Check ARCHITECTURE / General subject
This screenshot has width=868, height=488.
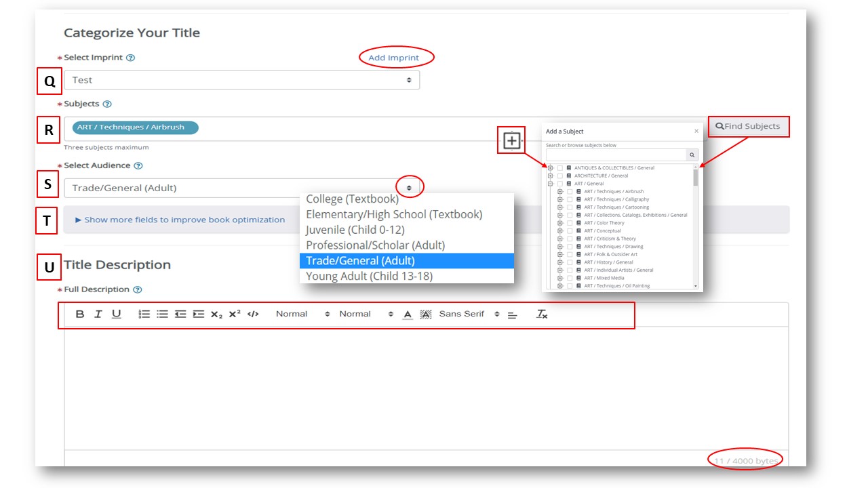pos(560,176)
